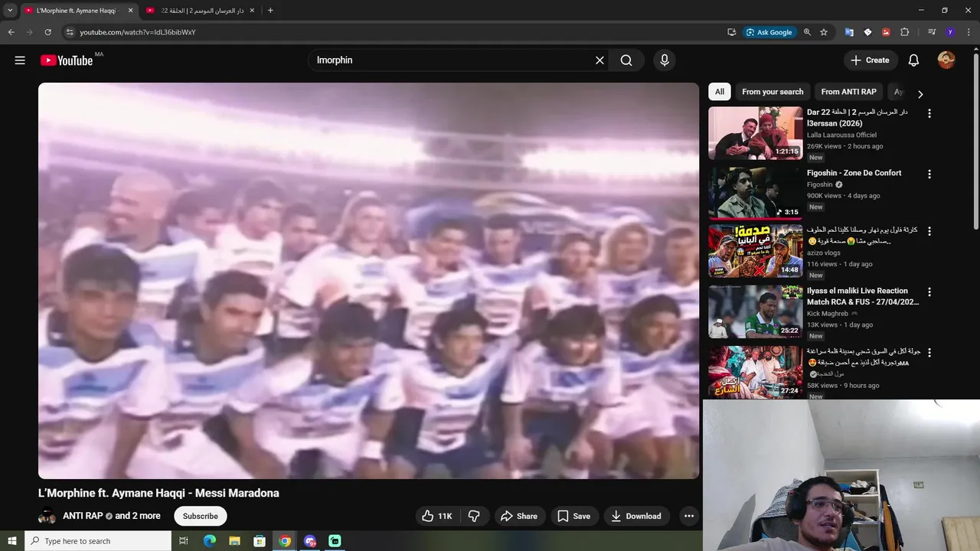This screenshot has height=551, width=980.
Task: Launch Microsoft Edge from taskbar
Action: pos(210,541)
